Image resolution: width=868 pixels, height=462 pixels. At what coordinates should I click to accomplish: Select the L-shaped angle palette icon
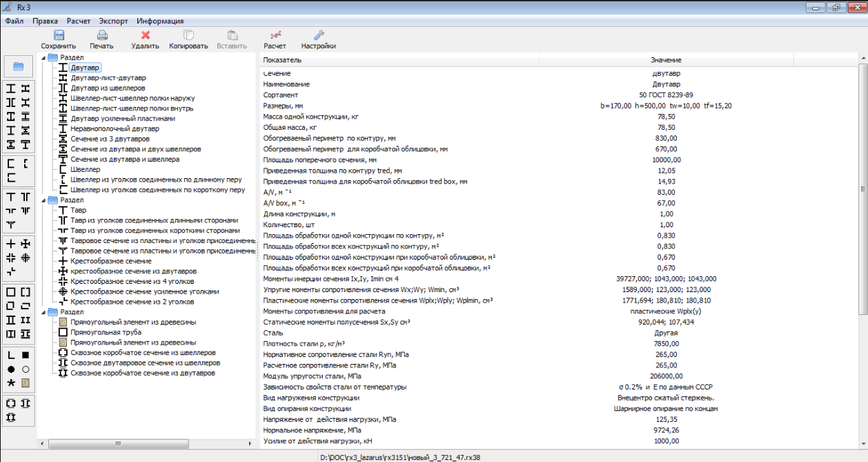11,355
